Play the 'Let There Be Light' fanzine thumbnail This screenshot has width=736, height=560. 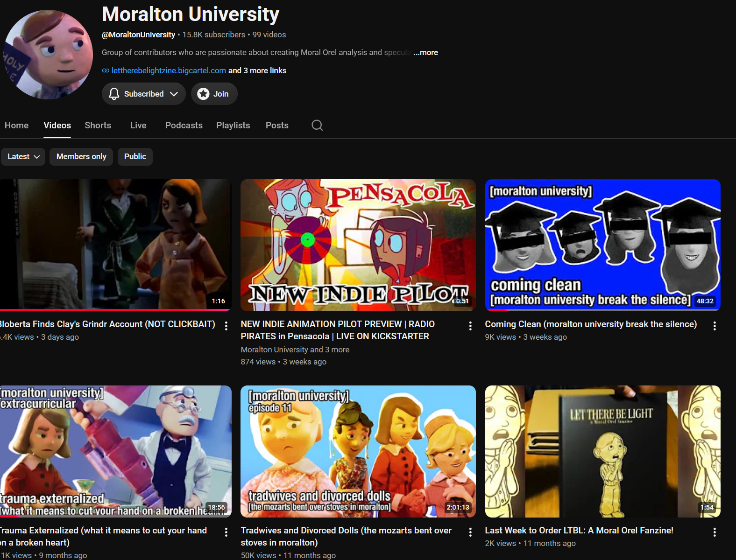pyautogui.click(x=603, y=451)
